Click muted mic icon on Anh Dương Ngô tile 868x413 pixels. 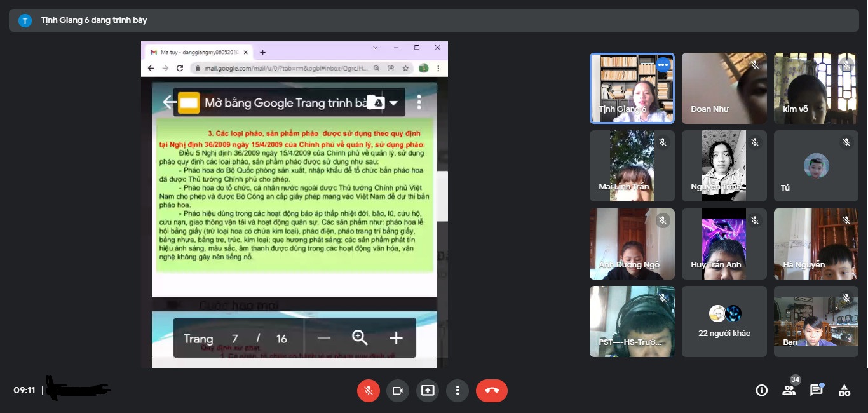pyautogui.click(x=663, y=220)
